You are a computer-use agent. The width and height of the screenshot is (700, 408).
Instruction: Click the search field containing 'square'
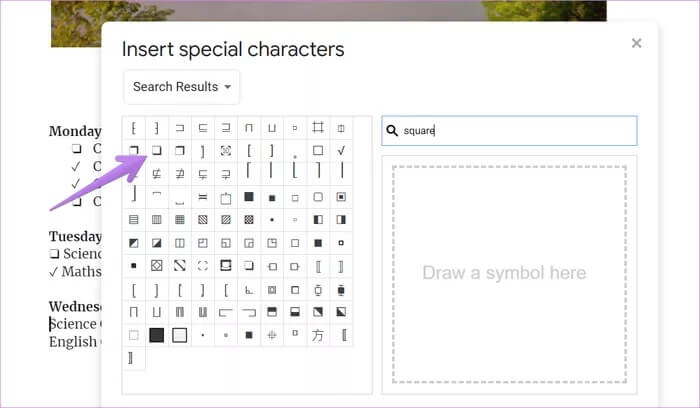click(509, 130)
